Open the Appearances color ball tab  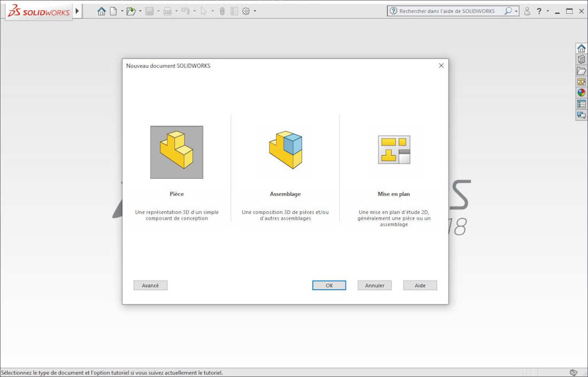point(581,93)
